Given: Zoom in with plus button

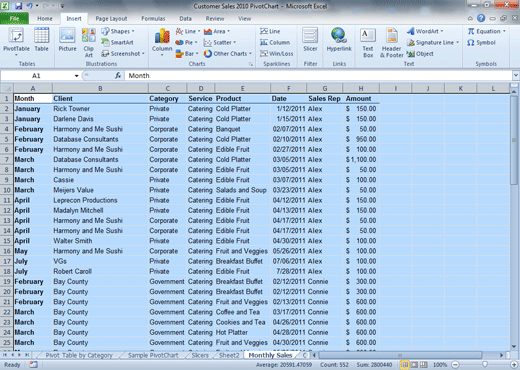Looking at the screenshot, I should pyautogui.click(x=513, y=365).
